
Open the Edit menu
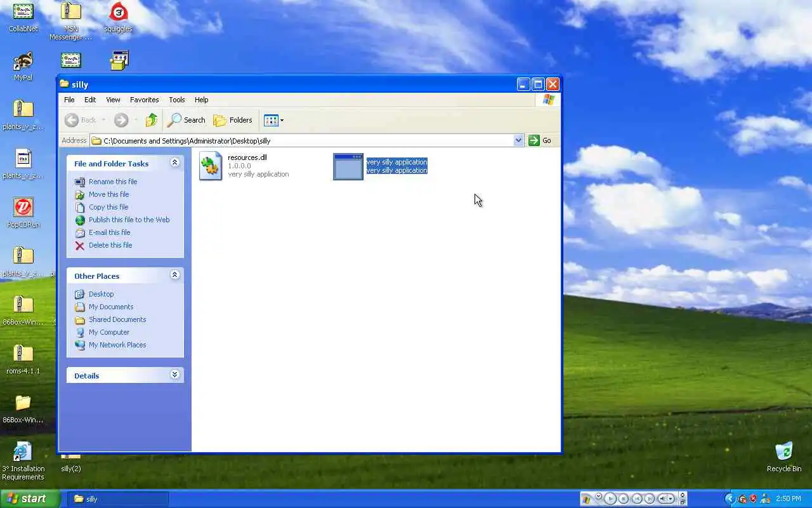click(x=90, y=100)
